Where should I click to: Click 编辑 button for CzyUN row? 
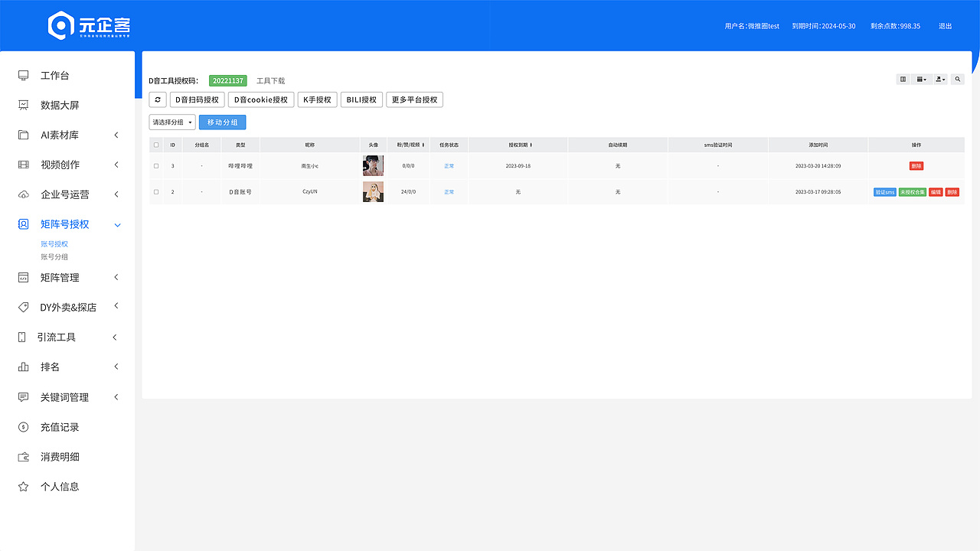click(x=936, y=192)
